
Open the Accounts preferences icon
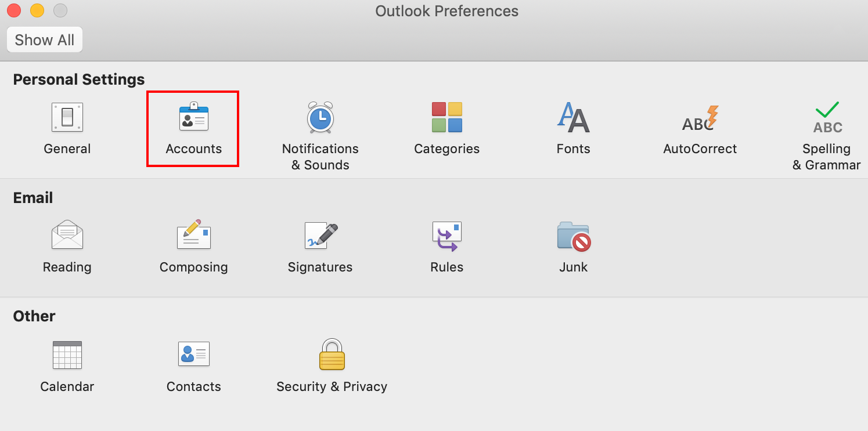[x=193, y=116]
